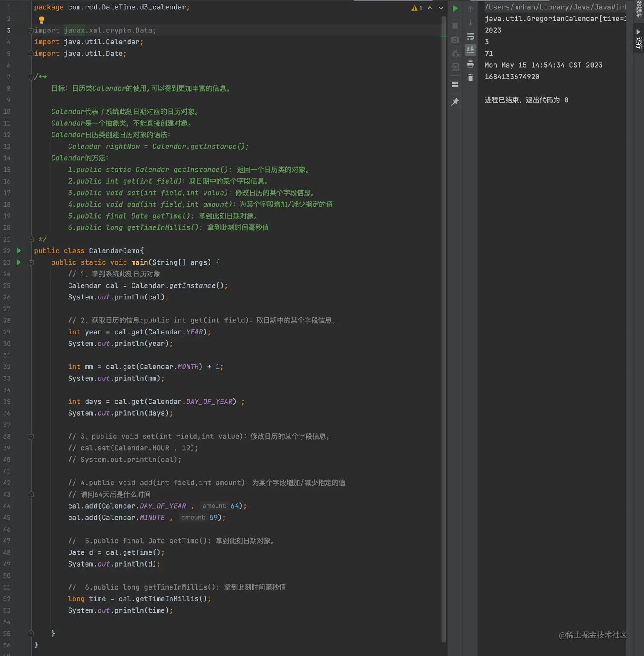Screen dimensions: 644x656
Task: Click unused import 'javax.xml.crypto.Data'
Action: click(x=108, y=30)
